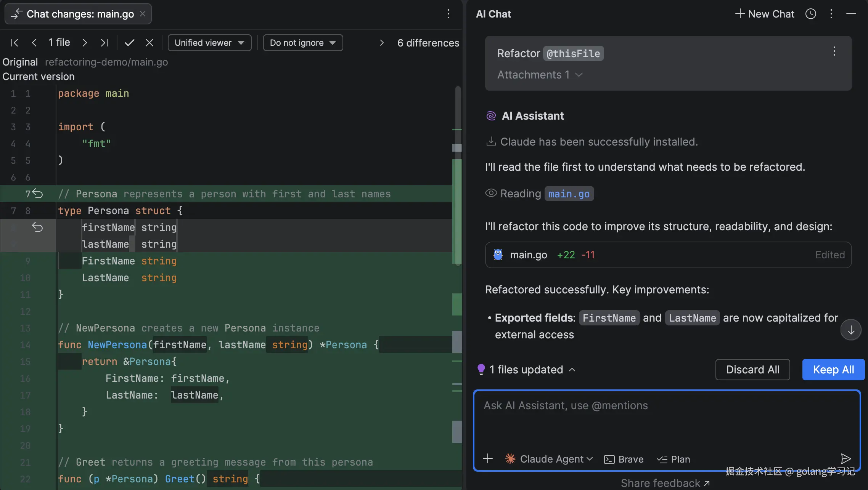Go to next file arrow

(85, 43)
